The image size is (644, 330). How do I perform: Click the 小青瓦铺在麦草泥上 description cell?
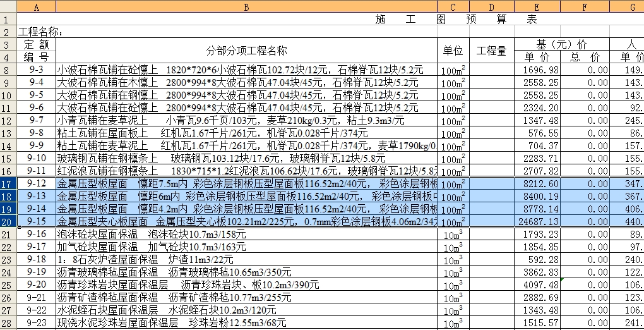(246, 120)
